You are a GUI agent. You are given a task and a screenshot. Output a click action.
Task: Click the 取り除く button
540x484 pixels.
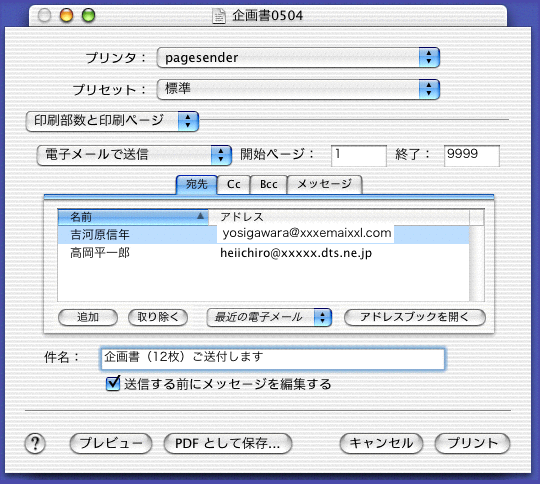[x=158, y=317]
